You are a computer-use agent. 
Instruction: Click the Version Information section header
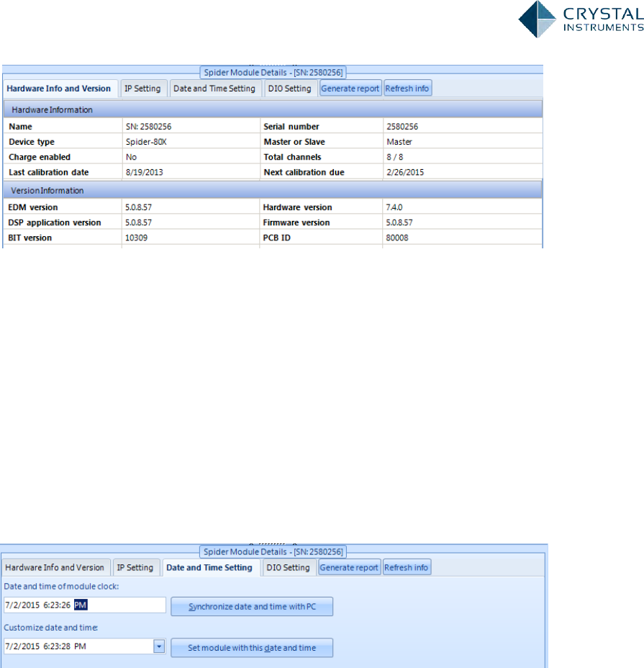click(273, 191)
